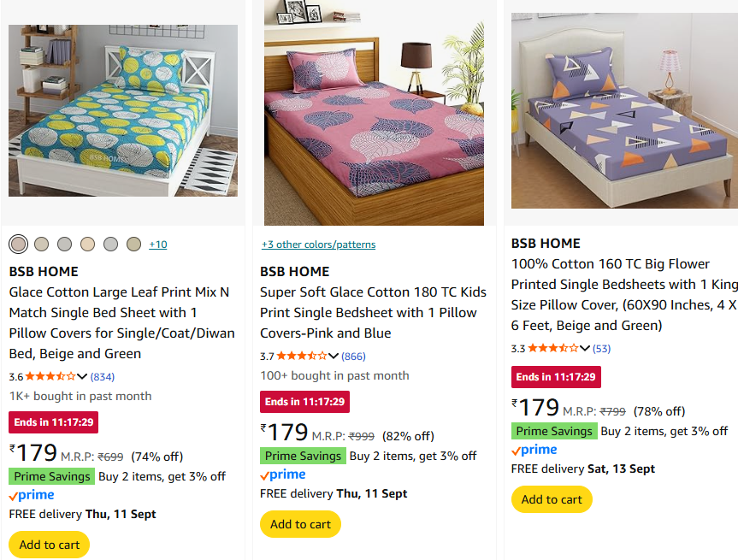Open the +10 more colors link
Screen dimensions: 738x560
coord(158,245)
